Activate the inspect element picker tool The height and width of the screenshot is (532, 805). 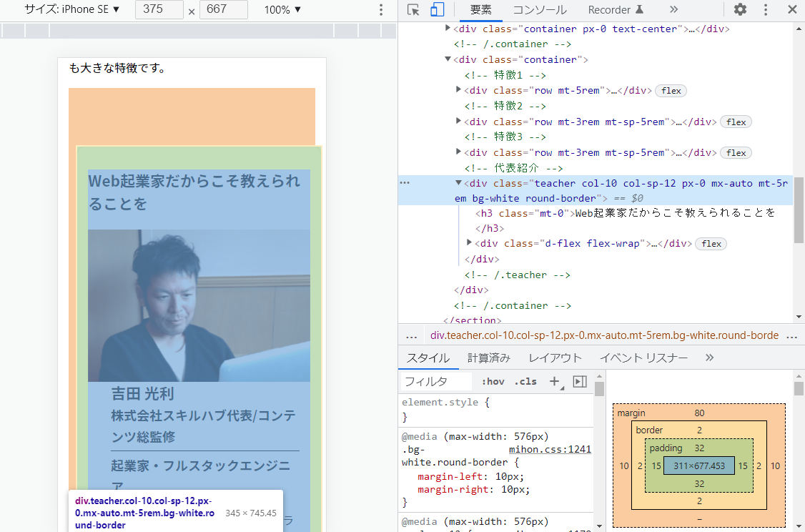413,10
